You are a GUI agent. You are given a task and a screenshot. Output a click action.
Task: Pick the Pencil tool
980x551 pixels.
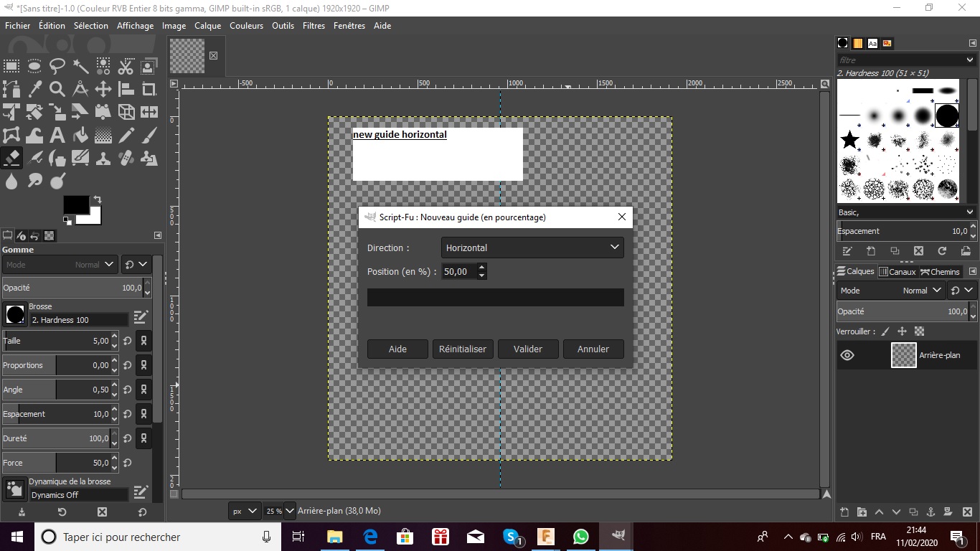126,136
